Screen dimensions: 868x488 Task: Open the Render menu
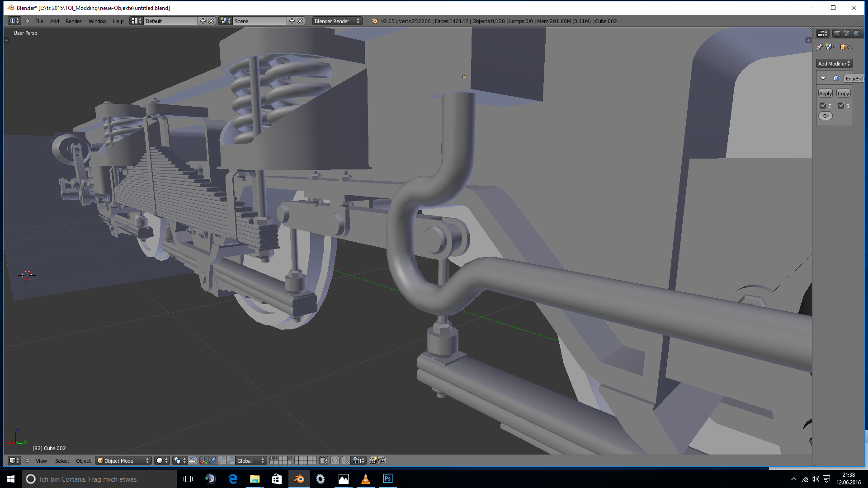pos(73,21)
